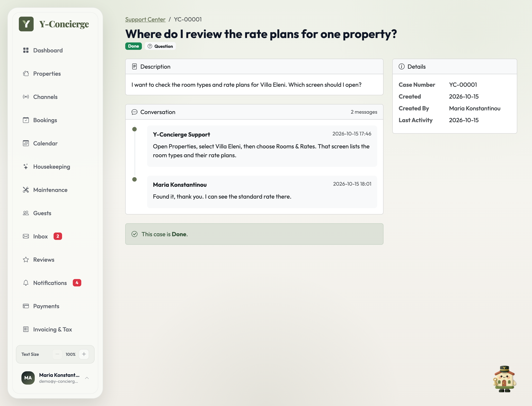
Task: Click the Y-Concierge brand name
Action: [x=64, y=24]
